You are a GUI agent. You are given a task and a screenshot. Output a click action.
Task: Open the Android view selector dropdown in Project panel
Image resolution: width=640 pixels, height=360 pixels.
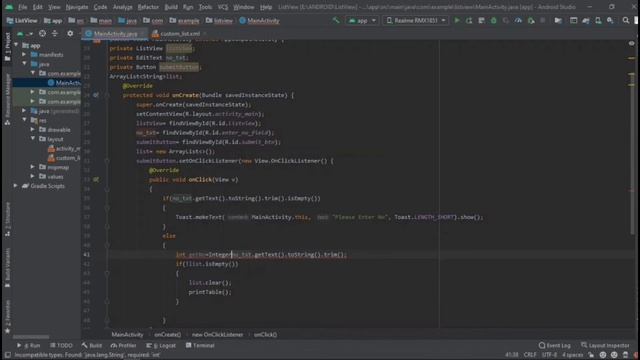pos(24,33)
